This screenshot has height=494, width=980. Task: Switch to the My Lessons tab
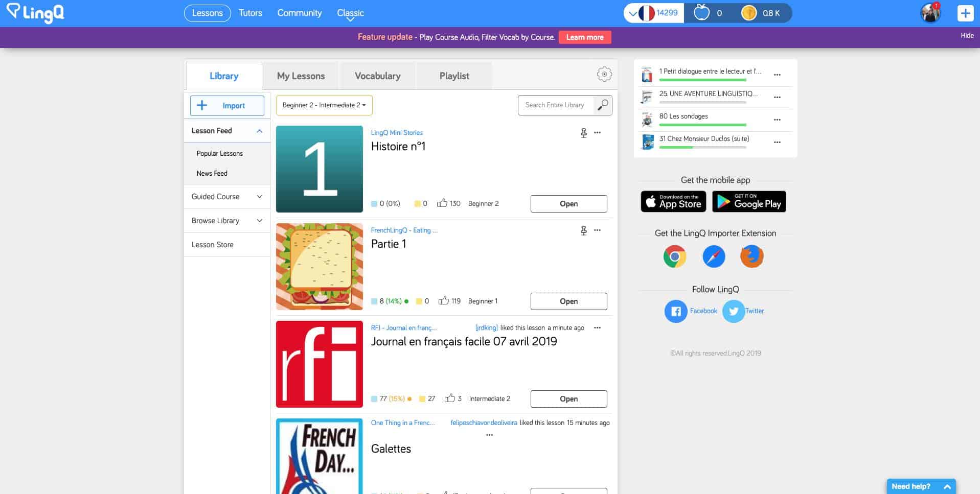click(301, 76)
